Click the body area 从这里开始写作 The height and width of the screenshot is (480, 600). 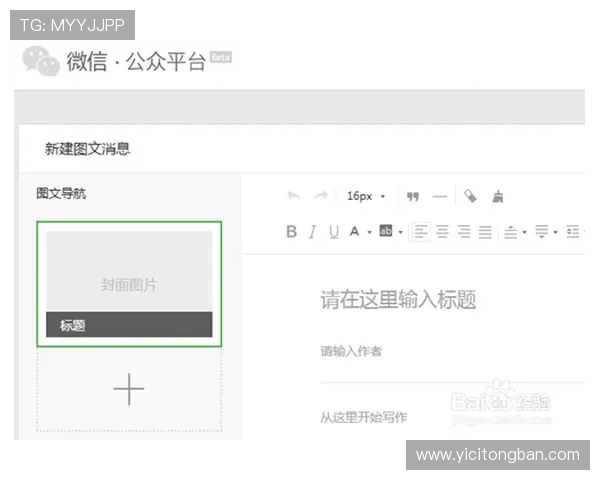[x=364, y=417]
